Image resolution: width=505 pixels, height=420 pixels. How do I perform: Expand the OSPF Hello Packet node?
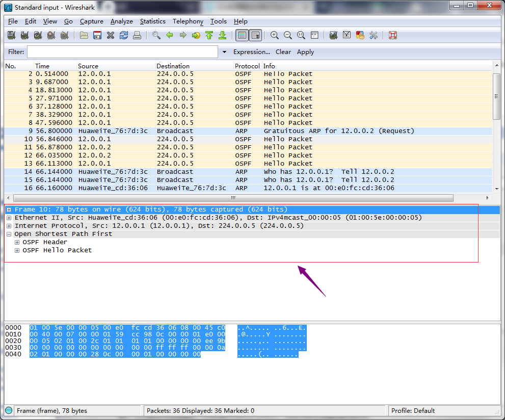coord(17,250)
